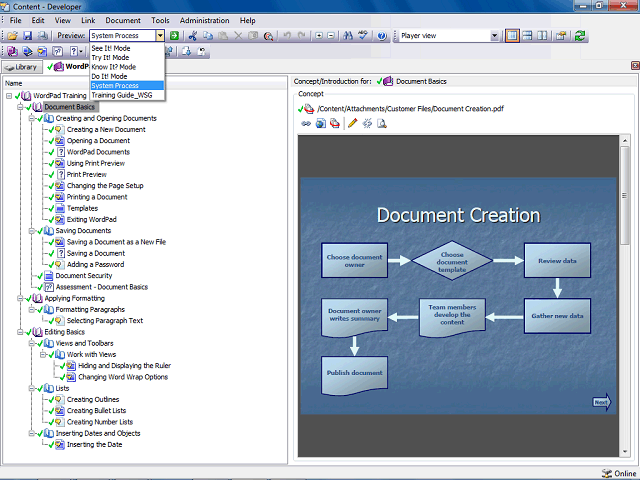Open the Preview mode dropdown arrow

160,36
